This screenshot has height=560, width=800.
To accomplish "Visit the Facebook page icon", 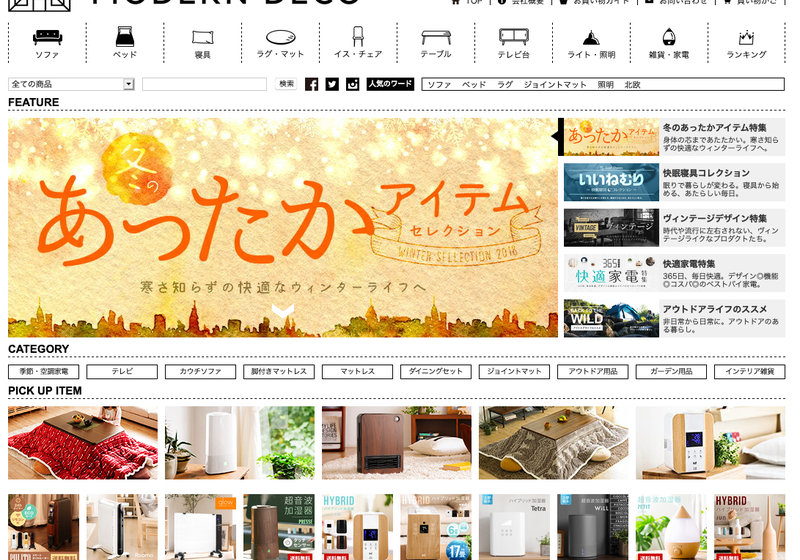I will tap(311, 84).
